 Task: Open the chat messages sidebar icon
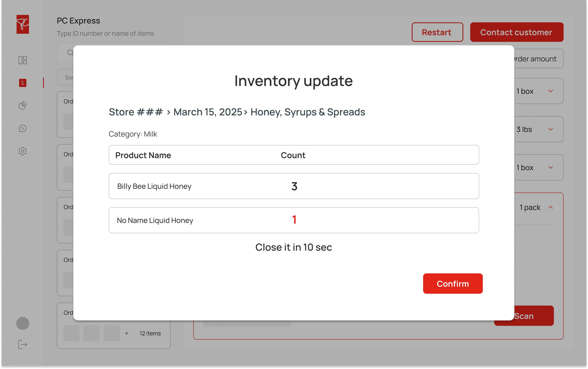[x=23, y=128]
